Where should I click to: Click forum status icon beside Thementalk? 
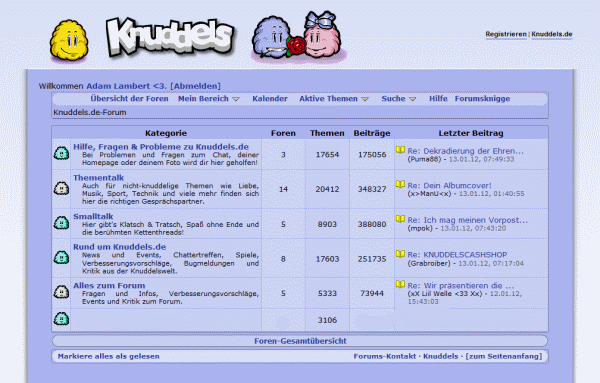click(x=61, y=188)
